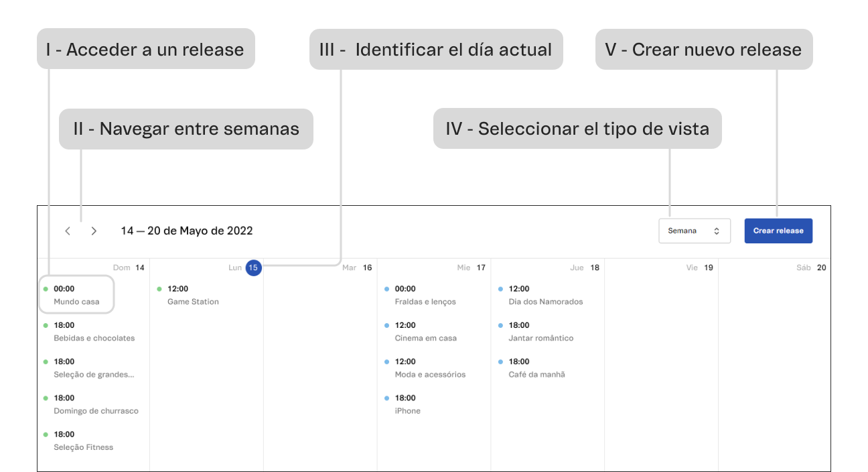
Task: Go to the next week arrow
Action: tap(94, 231)
